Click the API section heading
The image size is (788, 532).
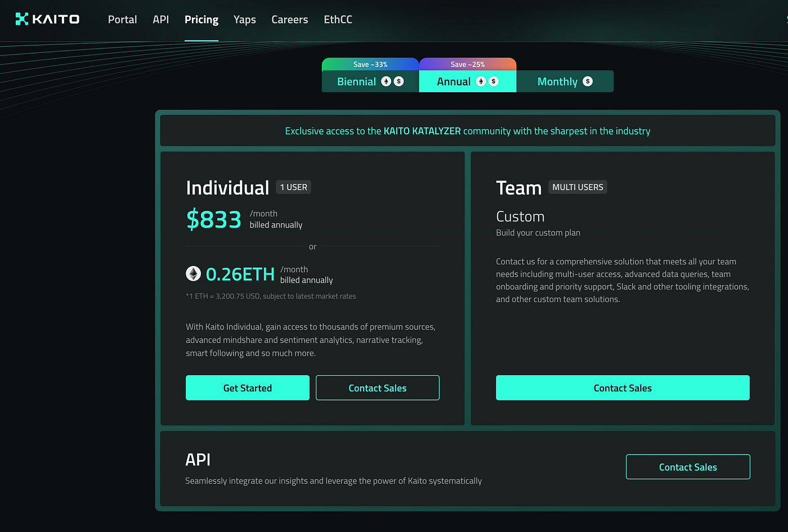pyautogui.click(x=198, y=460)
